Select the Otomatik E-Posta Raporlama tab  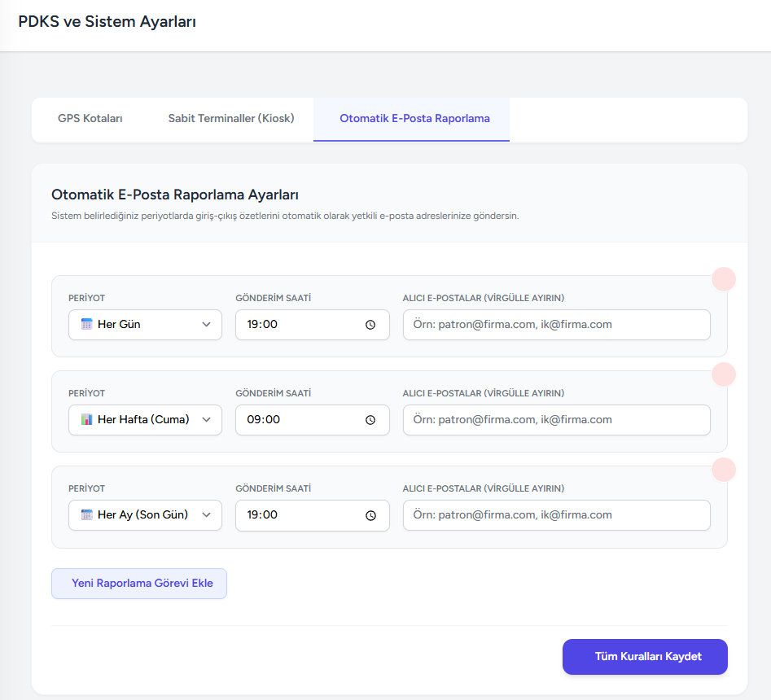tap(414, 119)
